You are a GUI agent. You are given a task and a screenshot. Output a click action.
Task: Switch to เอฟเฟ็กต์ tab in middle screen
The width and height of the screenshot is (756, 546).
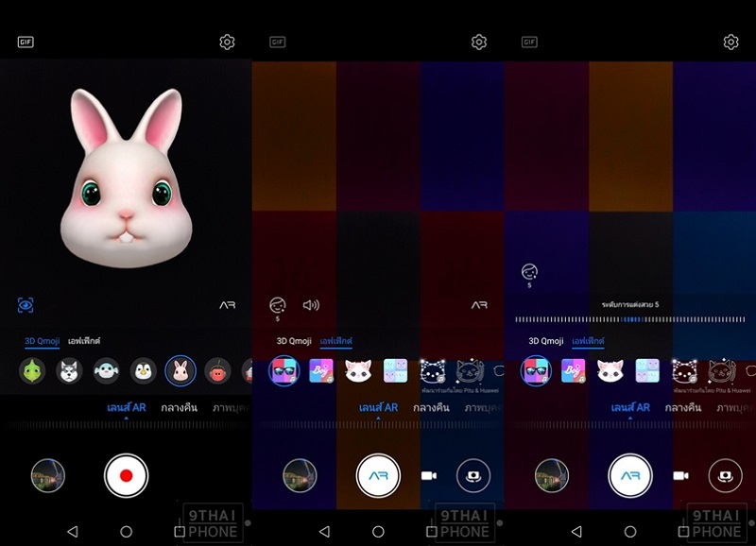tap(336, 341)
